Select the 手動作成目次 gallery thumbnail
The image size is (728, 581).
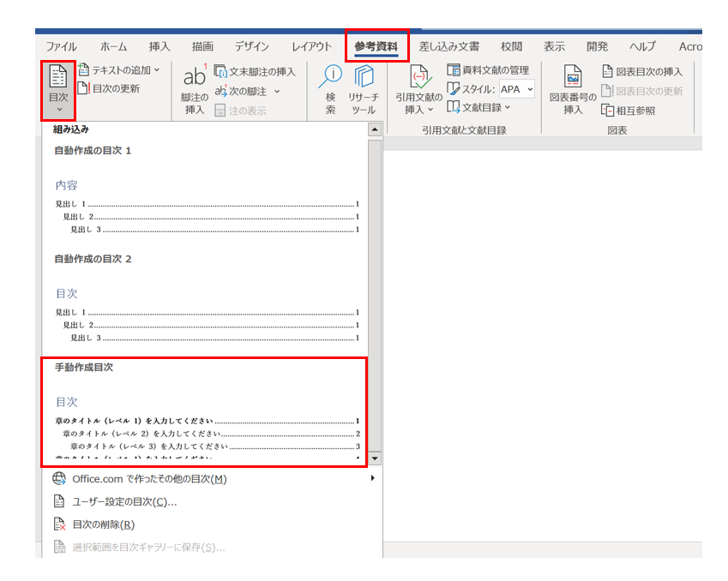[x=205, y=411]
